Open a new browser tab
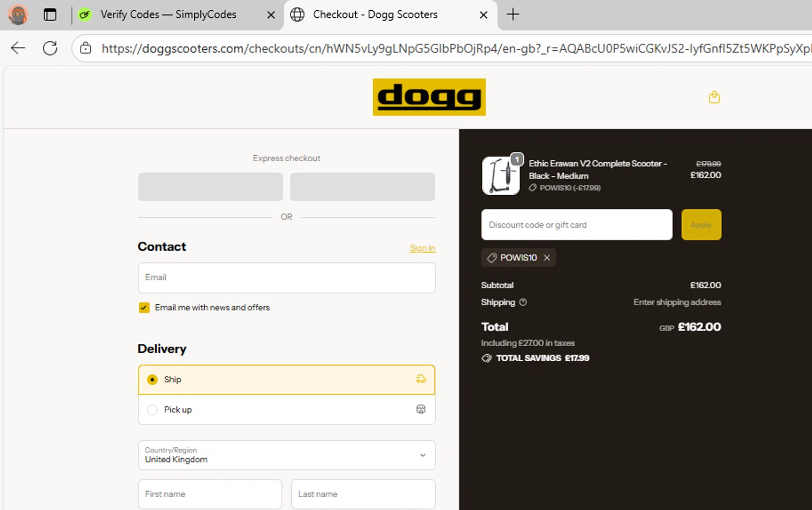Viewport: 812px width, 510px height. pos(513,15)
